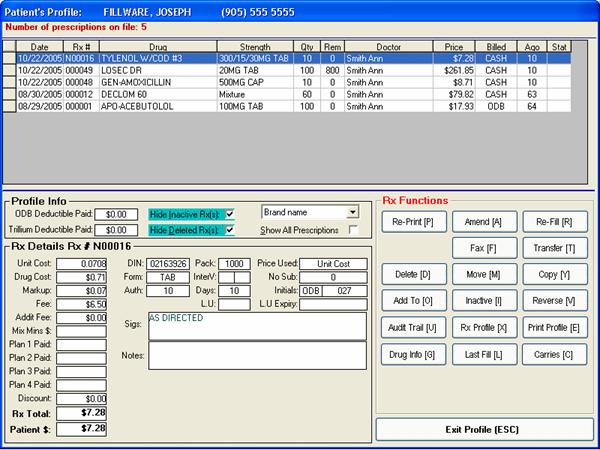Viewport: 600px width, 450px height.
Task: Click the Stat column header
Action: pyautogui.click(x=559, y=47)
